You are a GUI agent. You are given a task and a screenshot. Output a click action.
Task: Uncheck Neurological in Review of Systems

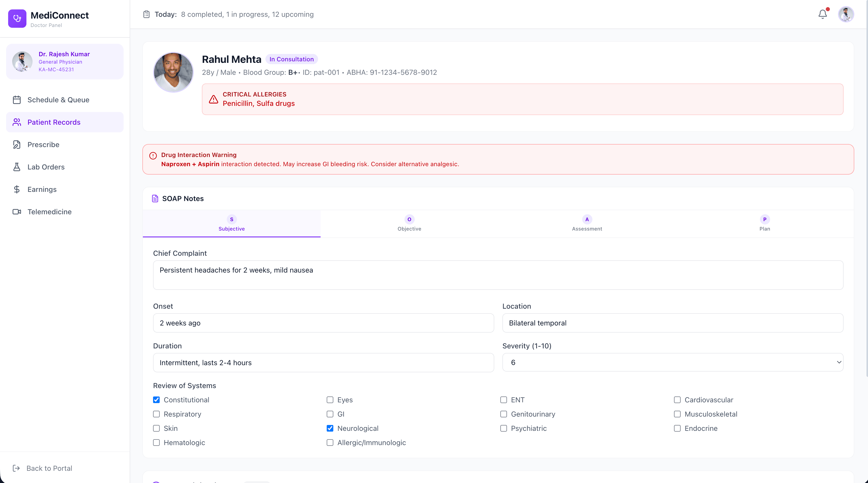pyautogui.click(x=330, y=428)
